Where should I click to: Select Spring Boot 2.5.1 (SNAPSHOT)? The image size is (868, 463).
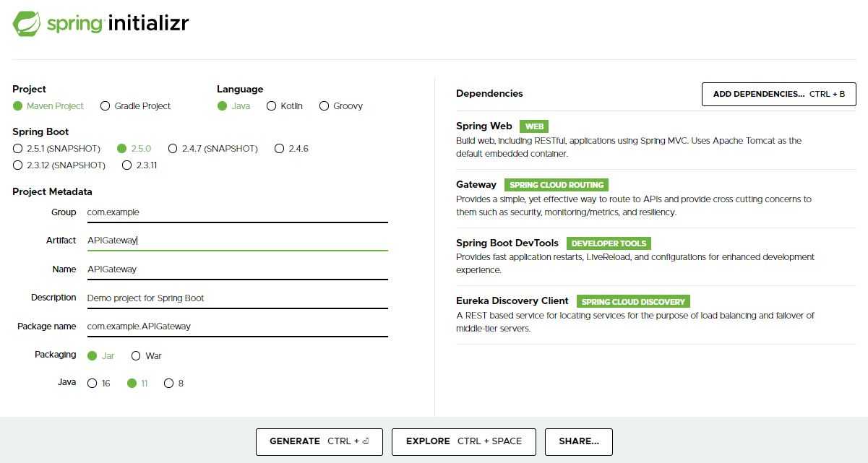56,149
